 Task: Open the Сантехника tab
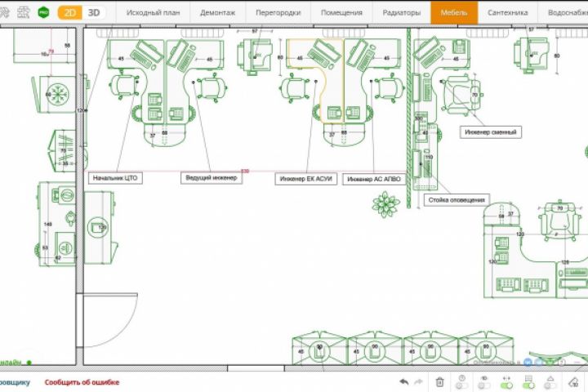coord(508,13)
